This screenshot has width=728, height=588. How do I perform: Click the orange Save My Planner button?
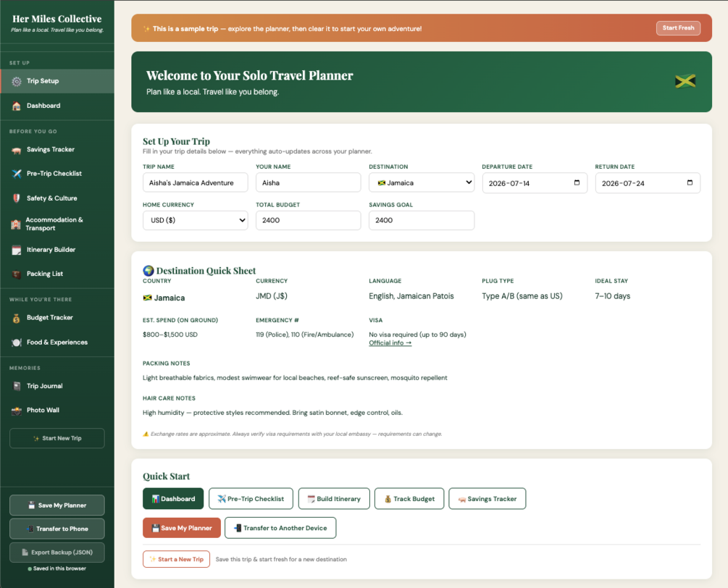pyautogui.click(x=182, y=528)
